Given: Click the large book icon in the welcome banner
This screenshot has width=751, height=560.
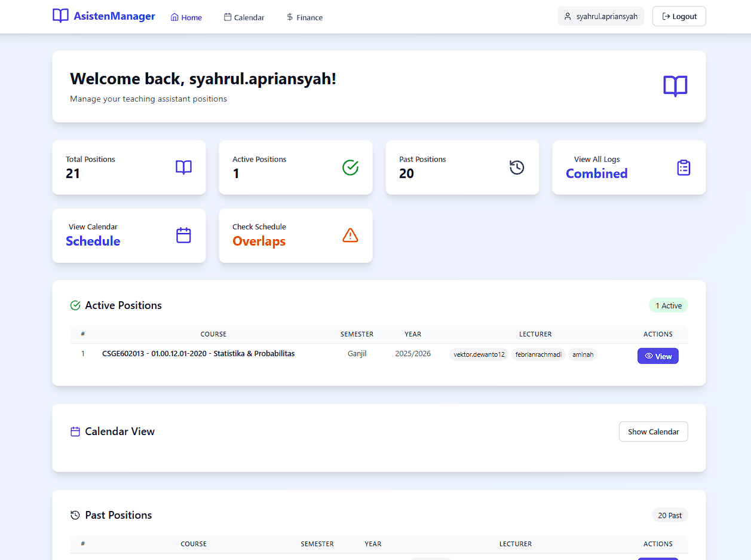Looking at the screenshot, I should coord(675,87).
